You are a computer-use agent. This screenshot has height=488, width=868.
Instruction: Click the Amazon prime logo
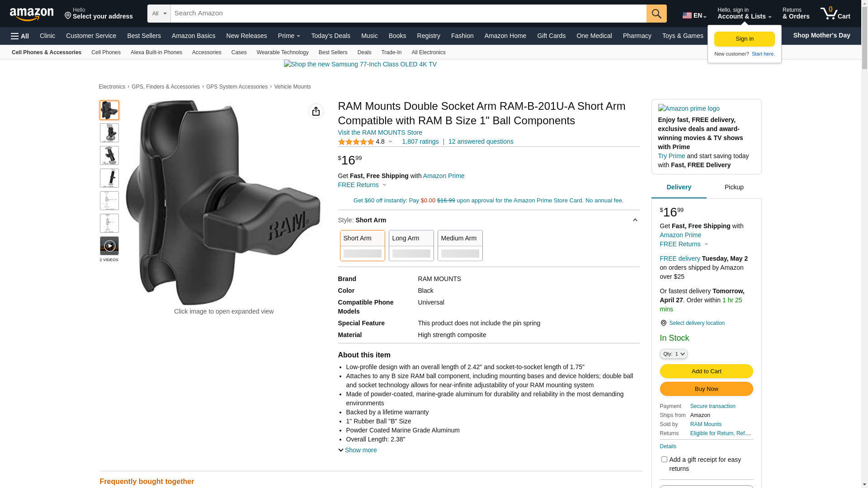(x=689, y=108)
